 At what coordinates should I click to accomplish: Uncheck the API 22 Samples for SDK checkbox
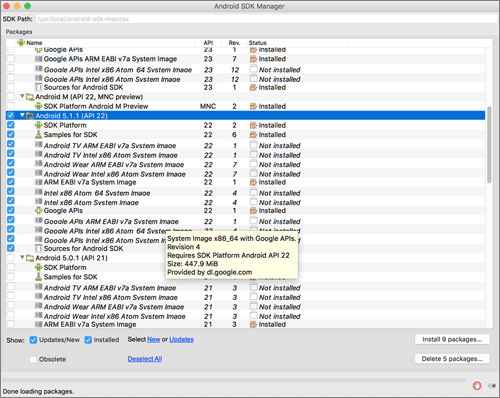point(11,134)
